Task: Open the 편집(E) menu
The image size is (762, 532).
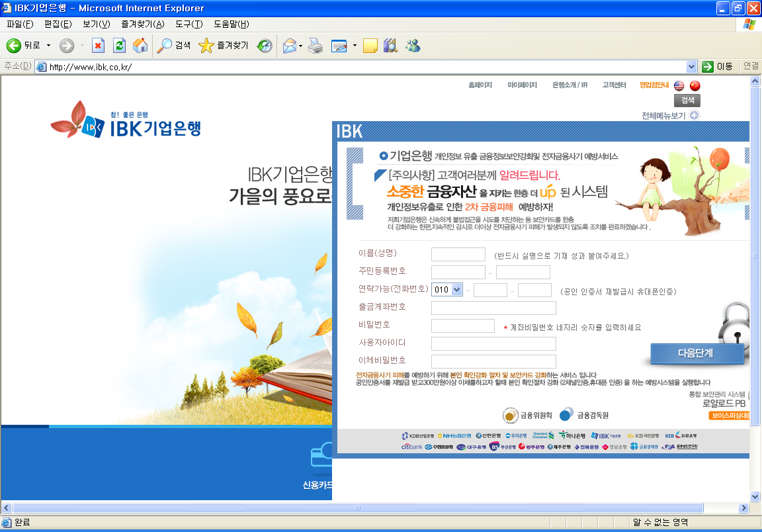Action: 58,24
